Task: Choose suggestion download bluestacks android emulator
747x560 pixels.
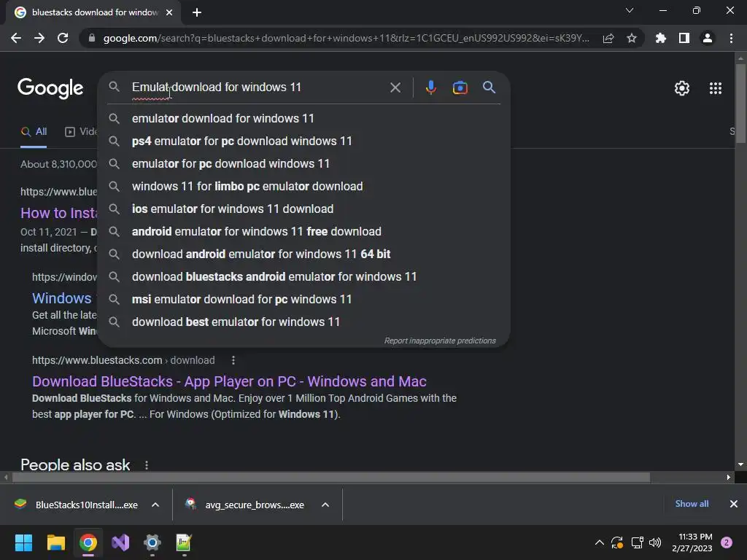Action: (x=303, y=276)
